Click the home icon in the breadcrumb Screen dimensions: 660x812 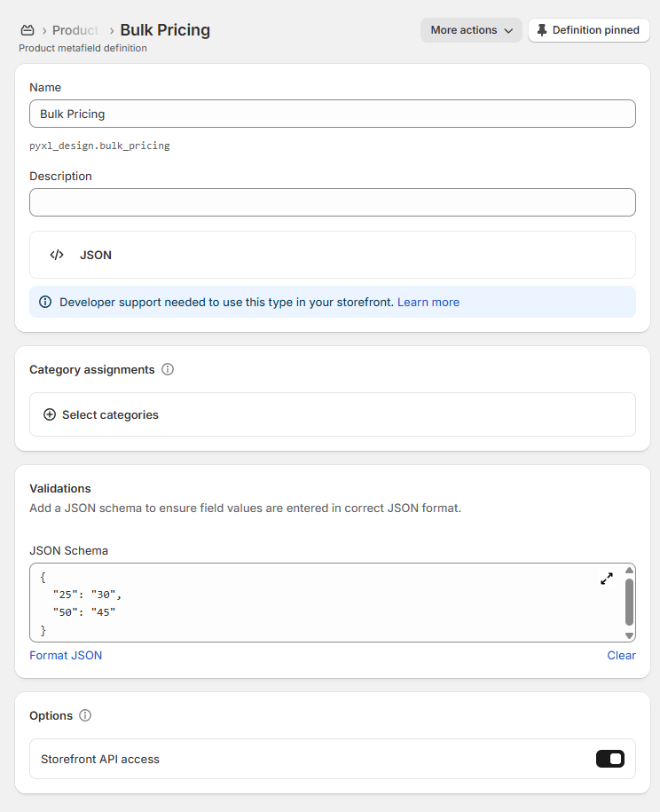27,29
